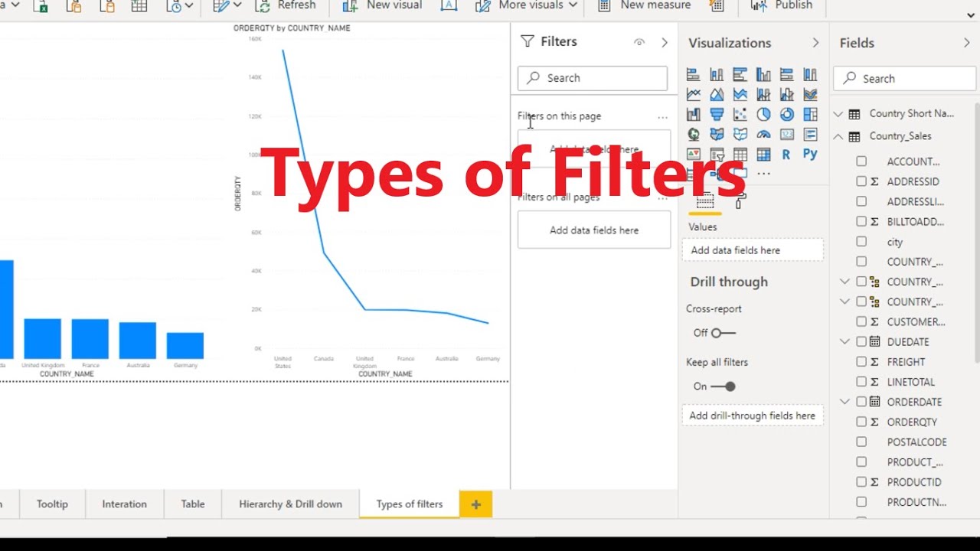980x551 pixels.
Task: Show hidden filters with the eye icon
Action: pyautogui.click(x=639, y=42)
